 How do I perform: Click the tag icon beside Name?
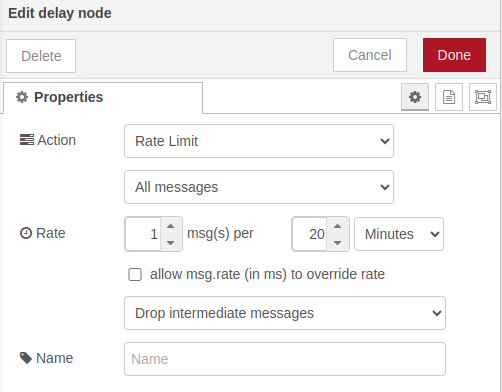click(x=26, y=358)
